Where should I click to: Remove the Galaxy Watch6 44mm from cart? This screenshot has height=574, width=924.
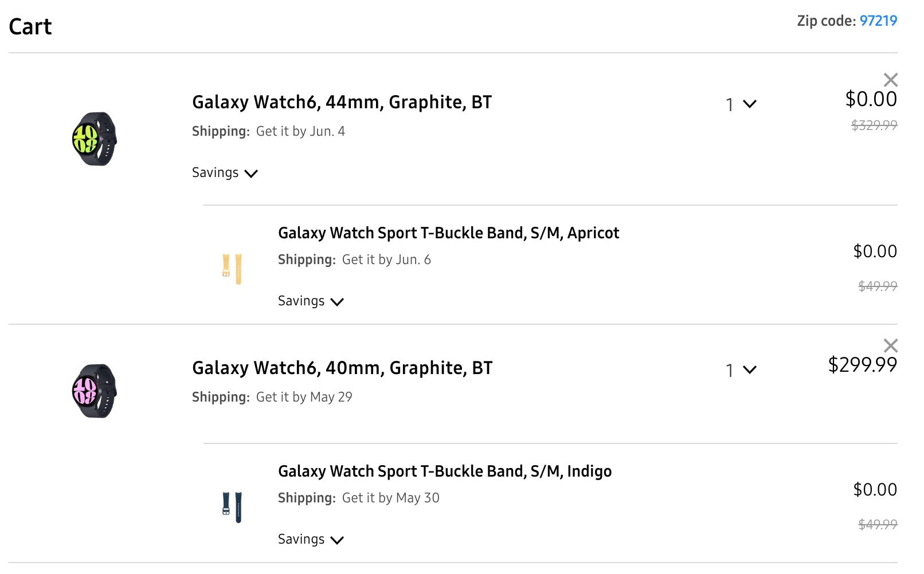click(890, 80)
